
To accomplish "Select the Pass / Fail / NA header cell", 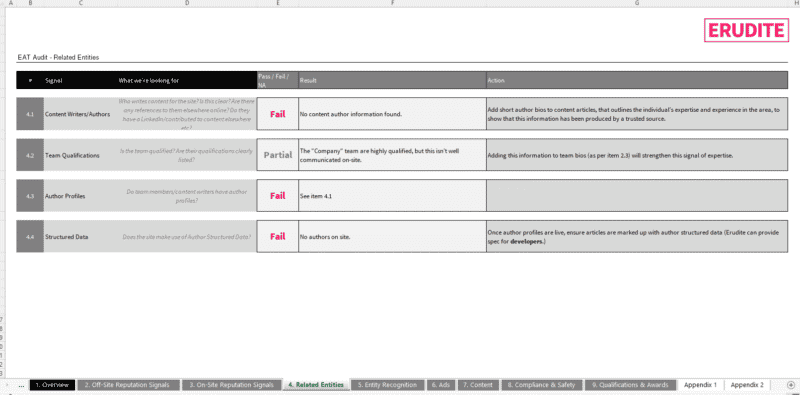I will coord(278,80).
